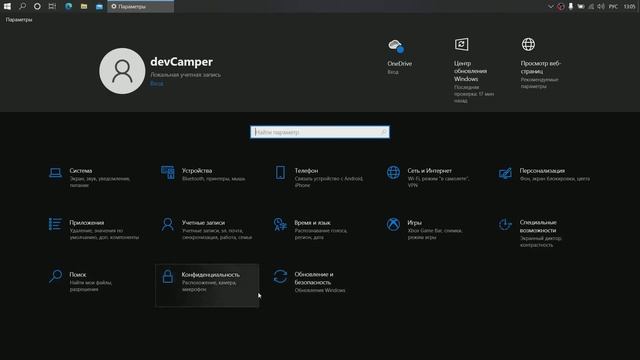This screenshot has height=360, width=640.
Task: Open the Устройства devices icon
Action: click(x=168, y=173)
